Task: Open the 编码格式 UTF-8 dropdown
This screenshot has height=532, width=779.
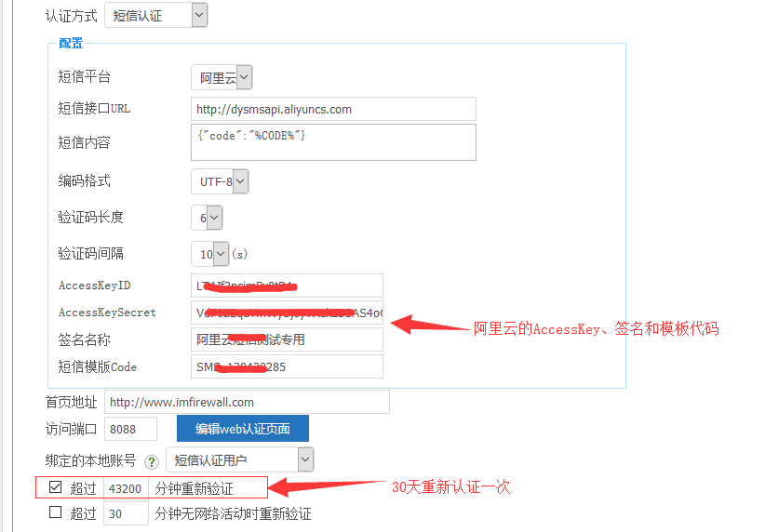Action: pos(220,181)
